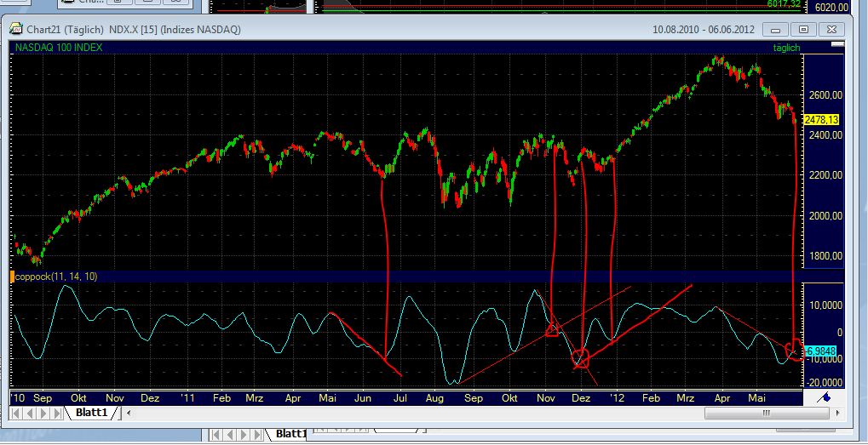Maximize the Chart21 chart window
The width and height of the screenshot is (868, 445).
tap(803, 29)
